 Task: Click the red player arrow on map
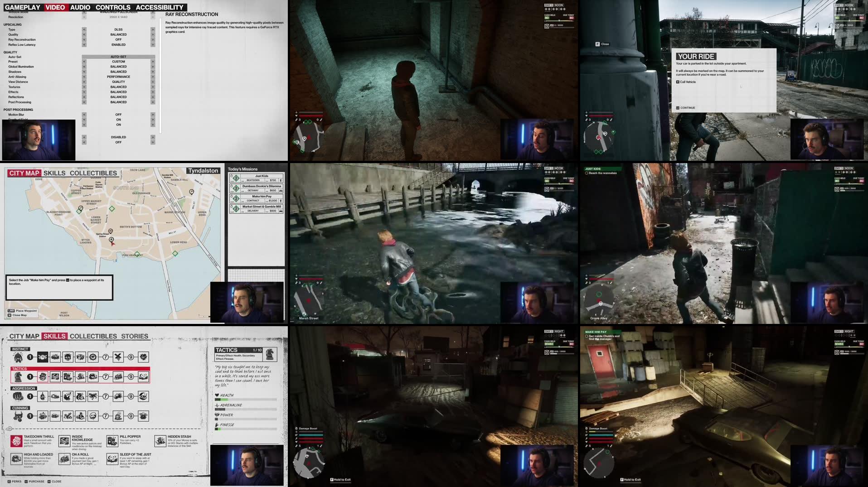pyautogui.click(x=112, y=244)
